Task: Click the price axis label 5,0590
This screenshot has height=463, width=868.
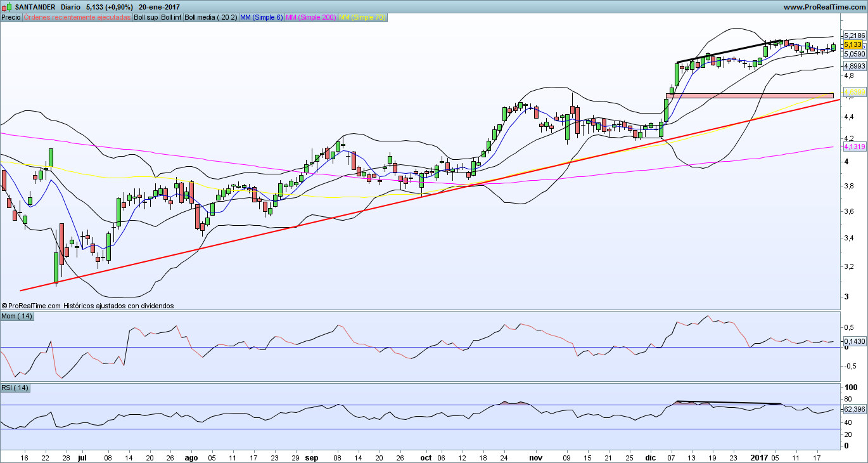Action: click(854, 55)
